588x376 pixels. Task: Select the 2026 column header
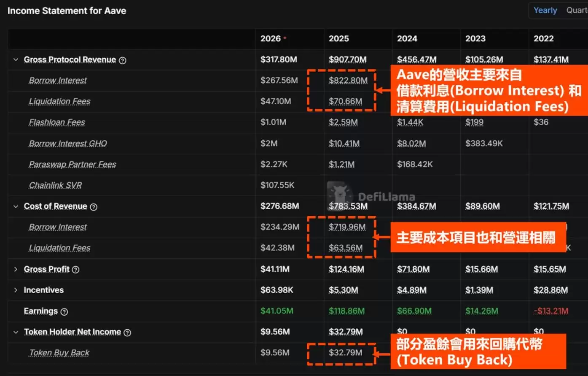point(271,38)
